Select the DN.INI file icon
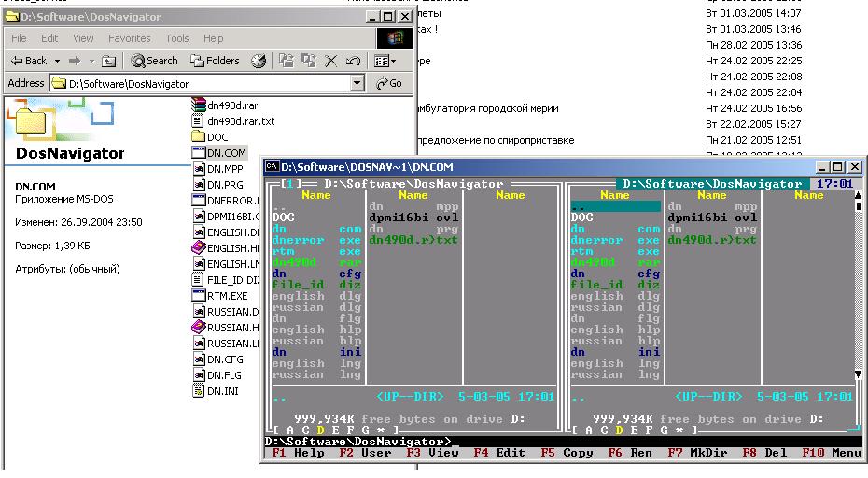This screenshot has width=868, height=478. [x=198, y=390]
